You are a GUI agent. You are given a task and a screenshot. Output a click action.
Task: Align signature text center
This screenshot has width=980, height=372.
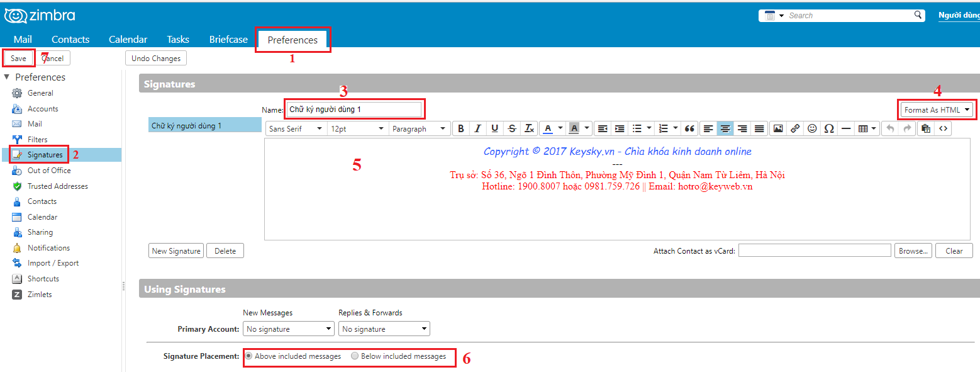[x=725, y=128]
